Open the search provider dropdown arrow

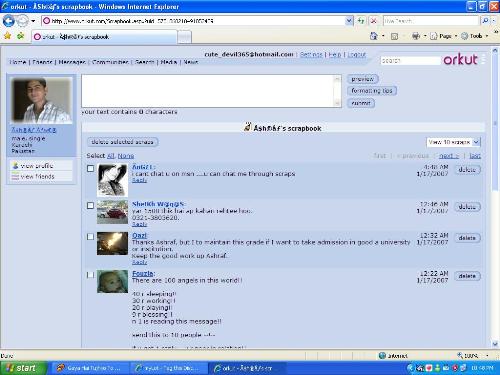coord(493,21)
